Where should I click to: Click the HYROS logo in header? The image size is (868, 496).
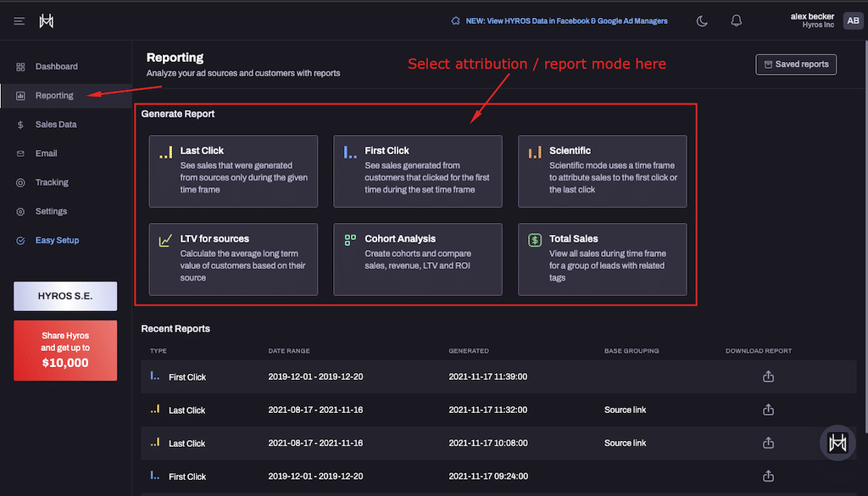47,21
